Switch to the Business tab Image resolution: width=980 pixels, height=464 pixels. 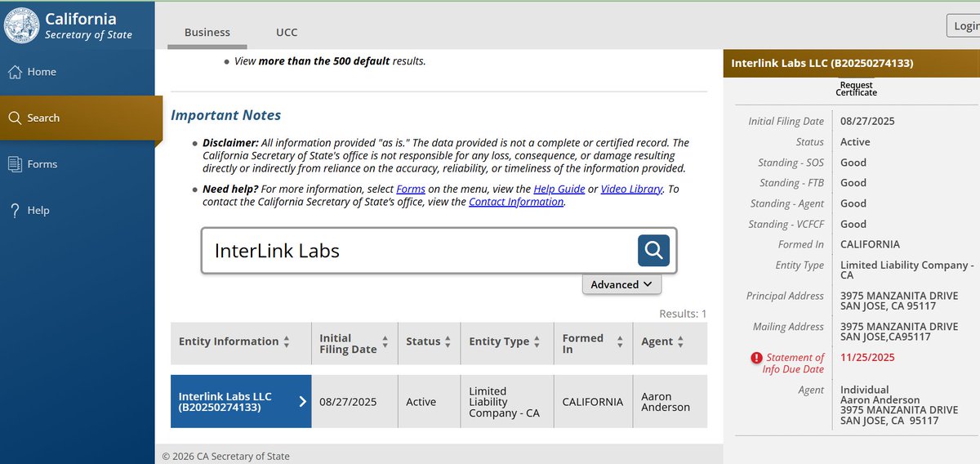(x=207, y=33)
